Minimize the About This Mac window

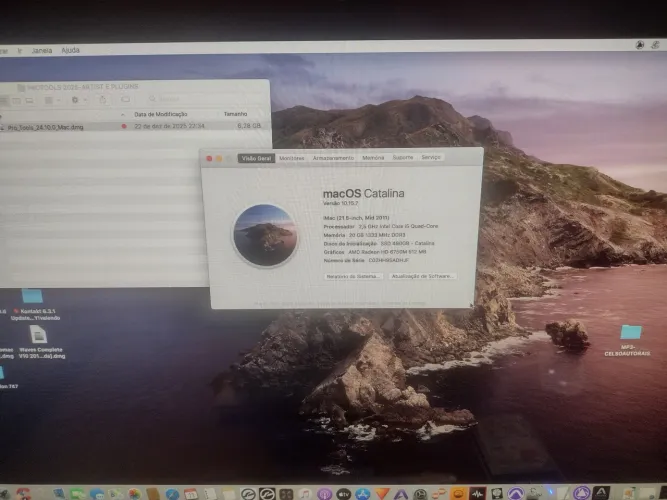coord(219,159)
